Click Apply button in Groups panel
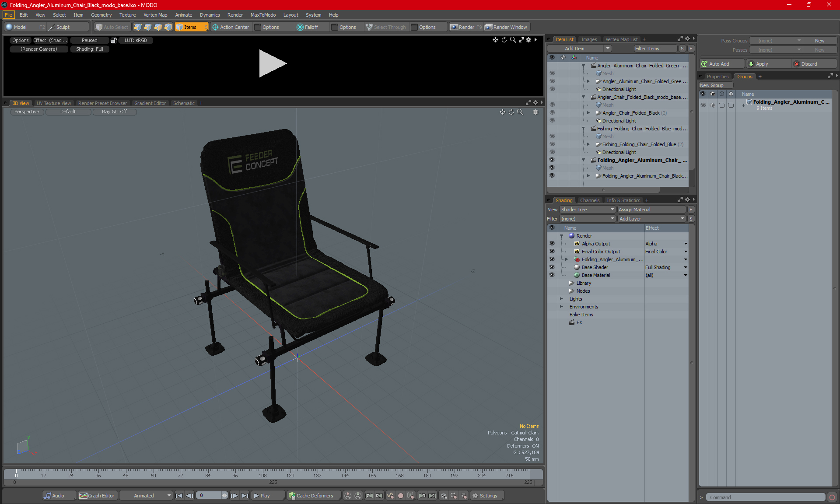840x504 pixels. [x=769, y=64]
